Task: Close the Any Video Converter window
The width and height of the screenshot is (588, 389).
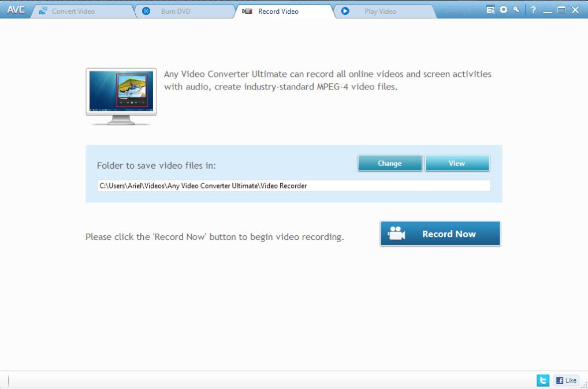Action: click(575, 10)
